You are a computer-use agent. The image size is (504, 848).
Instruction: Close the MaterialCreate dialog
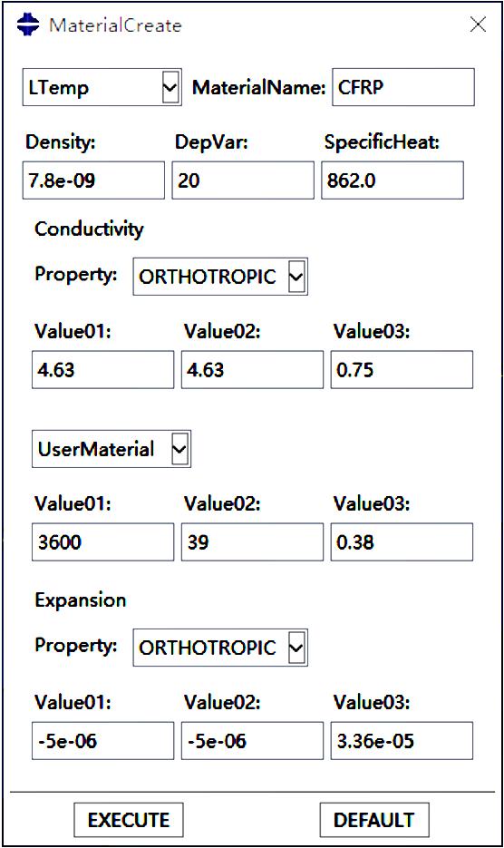[478, 24]
